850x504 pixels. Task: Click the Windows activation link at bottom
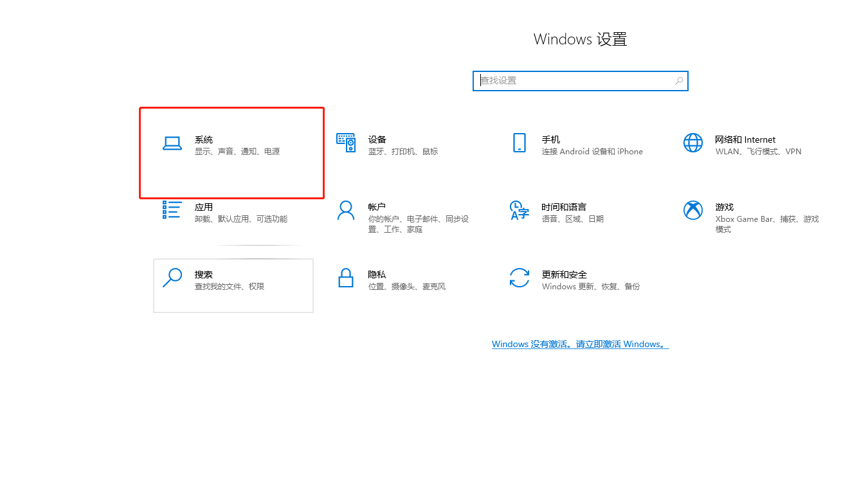580,344
